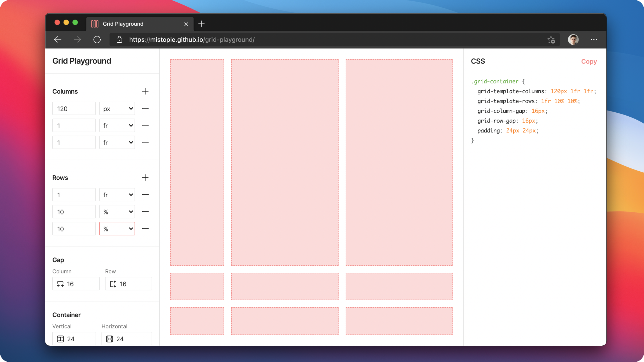Viewport: 644px width, 362px height.
Task: Open browser settings three-dot menu
Action: [x=594, y=40]
